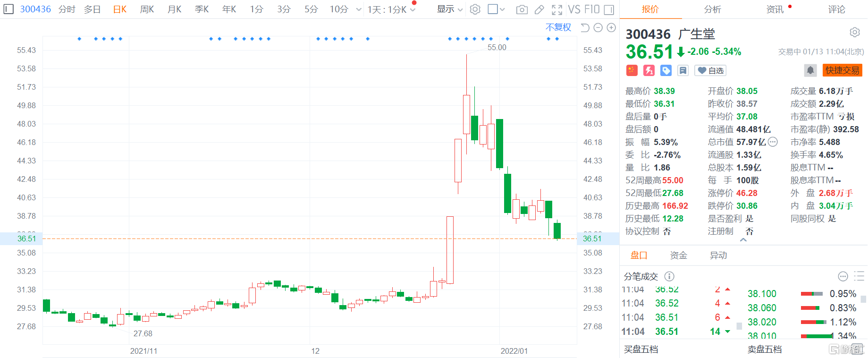Switch to 多日 chart view
Viewport: 868px width, 358px height.
click(93, 9)
